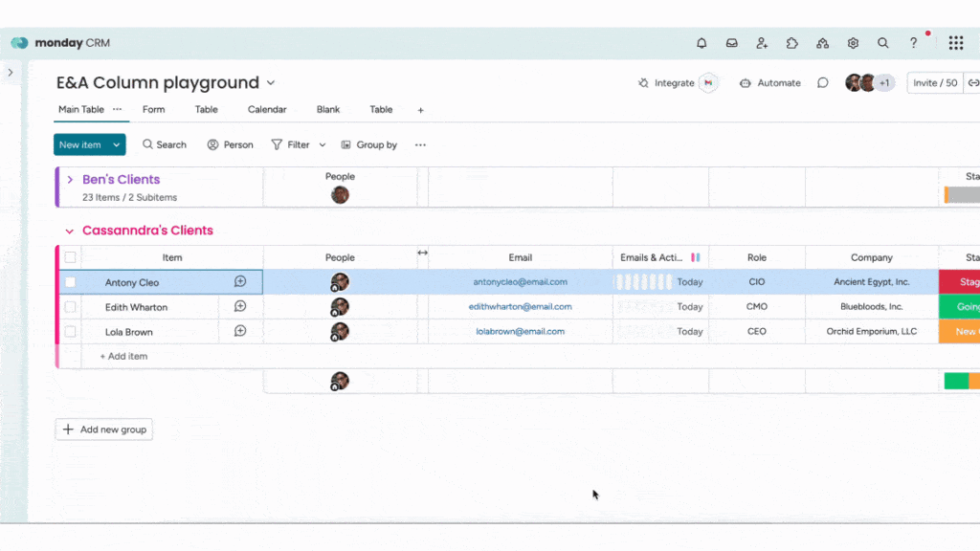Click the Company column header
Image resolution: width=980 pixels, height=551 pixels.
[872, 257]
